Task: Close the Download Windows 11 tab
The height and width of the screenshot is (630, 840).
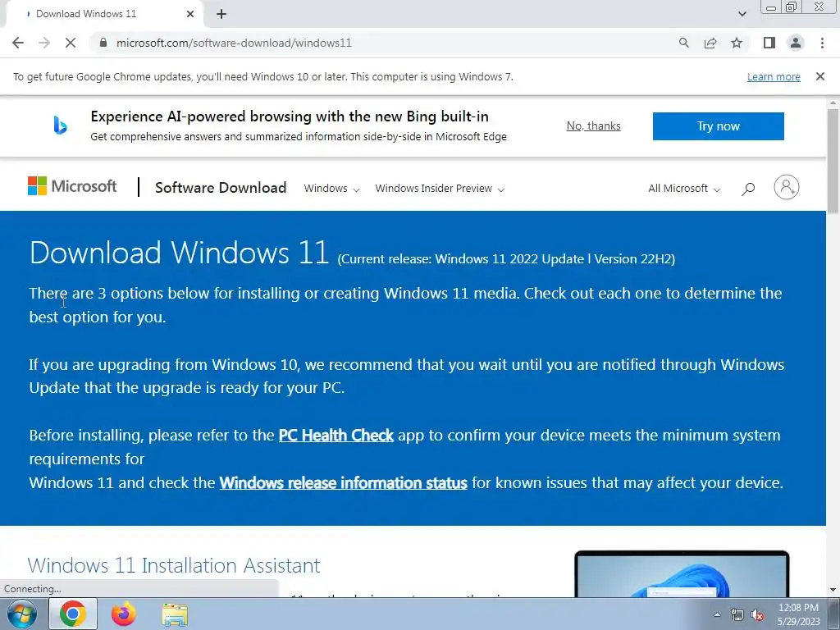Action: tap(190, 14)
